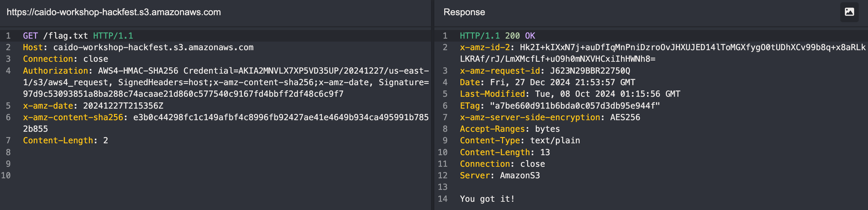This screenshot has height=210, width=868.
Task: Click the Server AmazonS3 header line
Action: 500,176
